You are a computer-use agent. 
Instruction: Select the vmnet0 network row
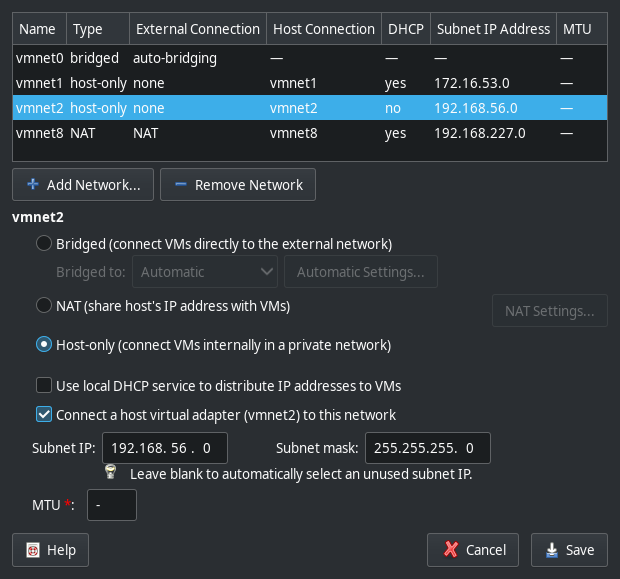[310, 58]
